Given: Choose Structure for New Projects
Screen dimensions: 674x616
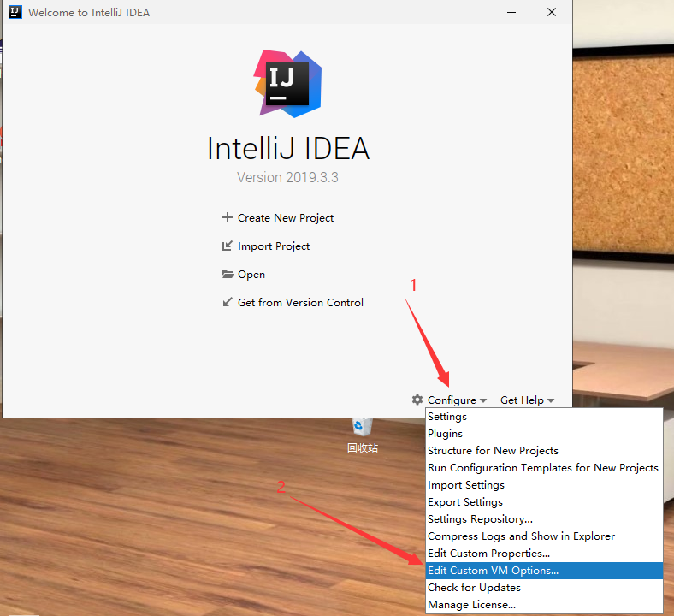Looking at the screenshot, I should [544, 451].
